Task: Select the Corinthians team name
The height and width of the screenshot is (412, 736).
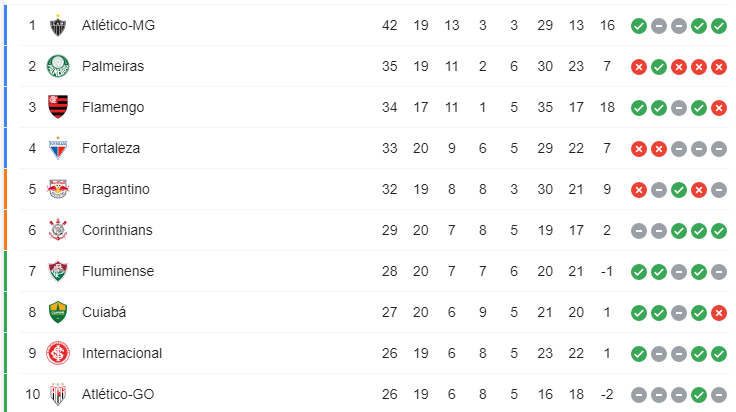Action: [117, 230]
